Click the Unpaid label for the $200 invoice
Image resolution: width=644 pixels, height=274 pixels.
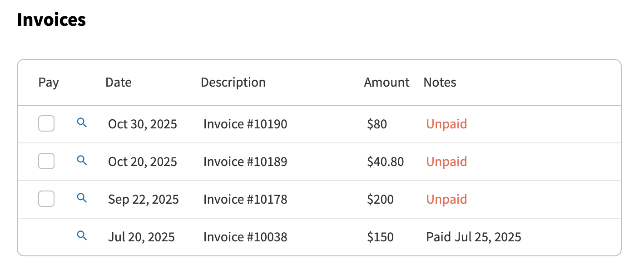[x=446, y=199]
